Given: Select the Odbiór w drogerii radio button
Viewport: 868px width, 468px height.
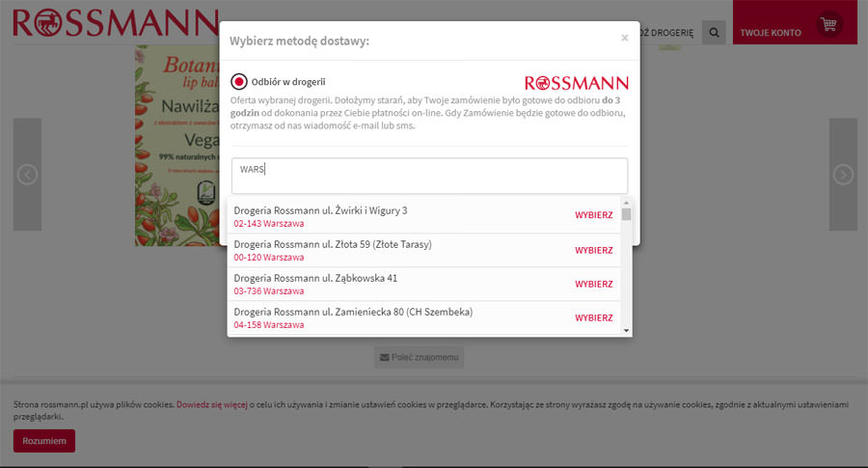Looking at the screenshot, I should pos(239,82).
